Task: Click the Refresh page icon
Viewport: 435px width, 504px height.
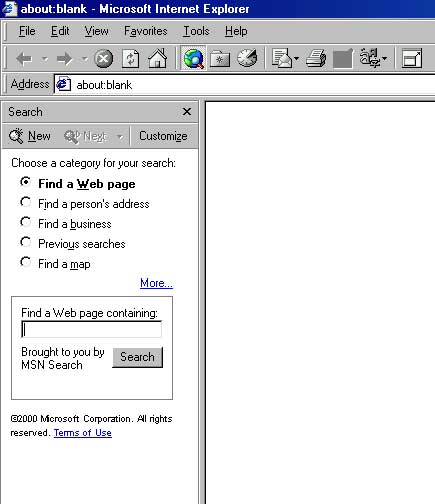Action: click(x=130, y=59)
